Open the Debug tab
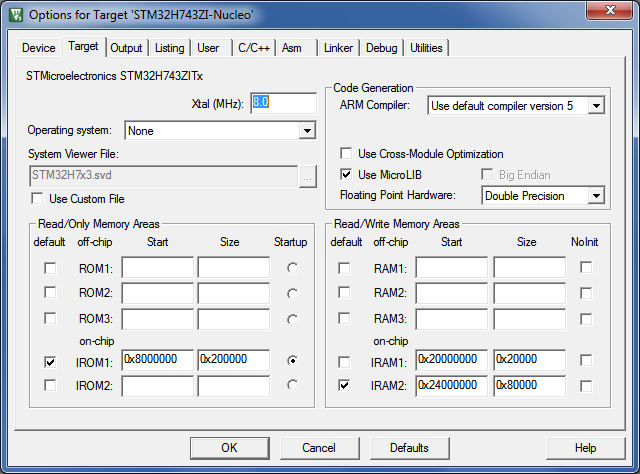 382,48
